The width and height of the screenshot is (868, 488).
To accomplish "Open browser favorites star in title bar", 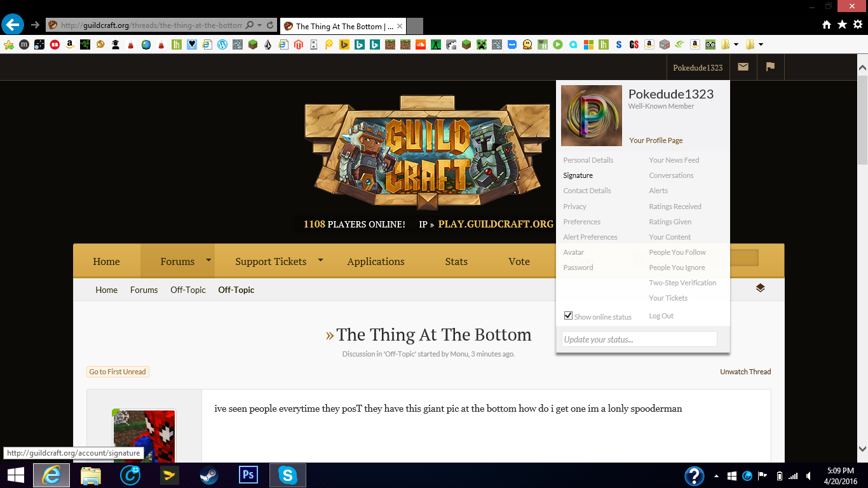I will (x=842, y=24).
